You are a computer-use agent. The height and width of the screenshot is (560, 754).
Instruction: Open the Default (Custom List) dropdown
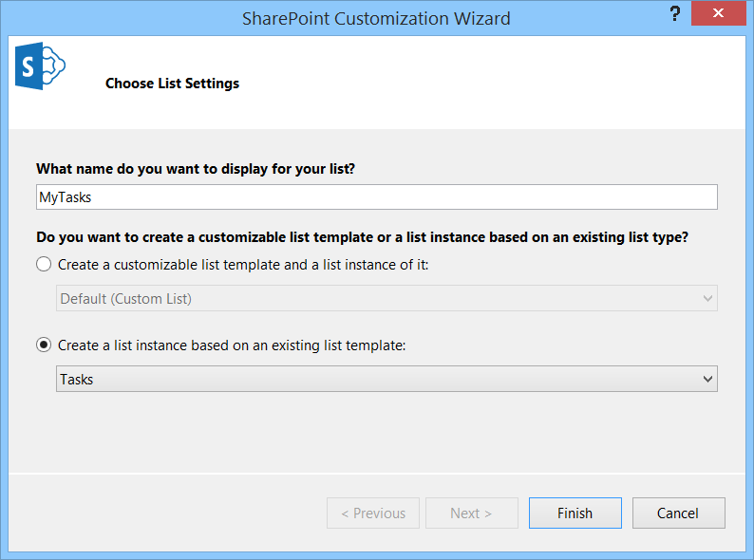coord(386,298)
